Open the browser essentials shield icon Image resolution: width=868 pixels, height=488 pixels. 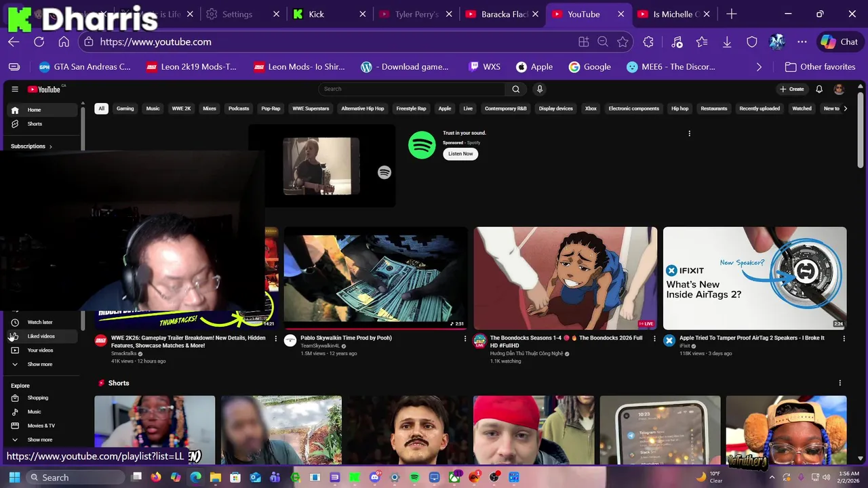(752, 41)
